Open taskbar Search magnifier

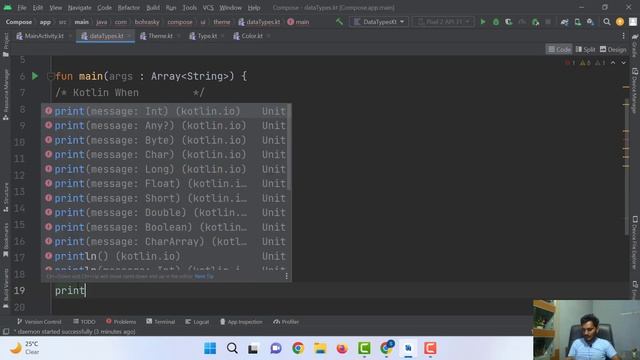tap(232, 348)
